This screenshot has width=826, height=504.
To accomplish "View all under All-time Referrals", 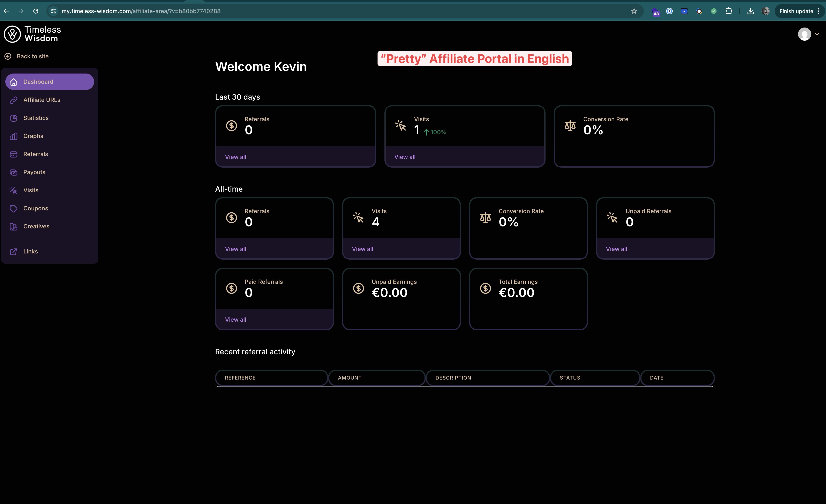I will 236,249.
